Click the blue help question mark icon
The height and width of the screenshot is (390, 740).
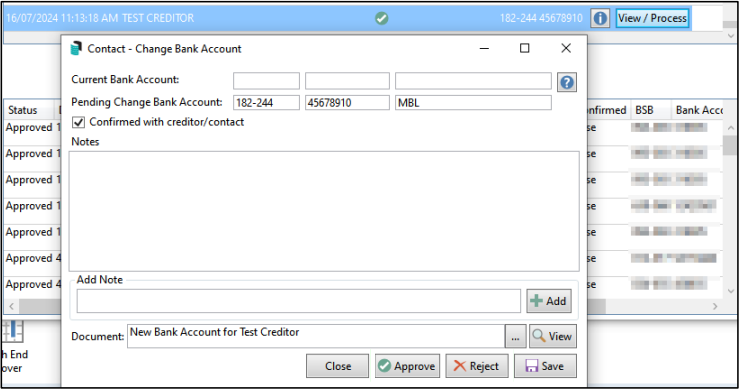tap(567, 83)
